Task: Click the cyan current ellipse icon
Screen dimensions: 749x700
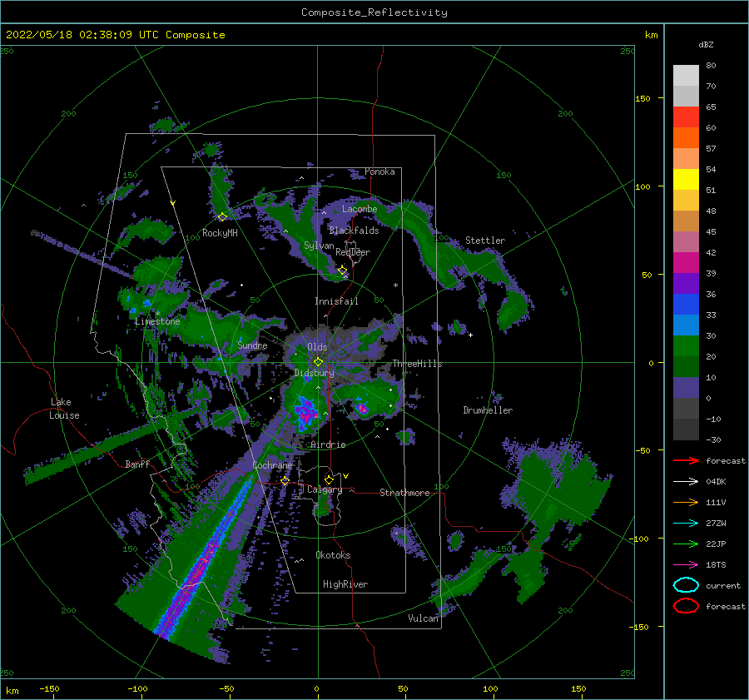Action: 686,585
